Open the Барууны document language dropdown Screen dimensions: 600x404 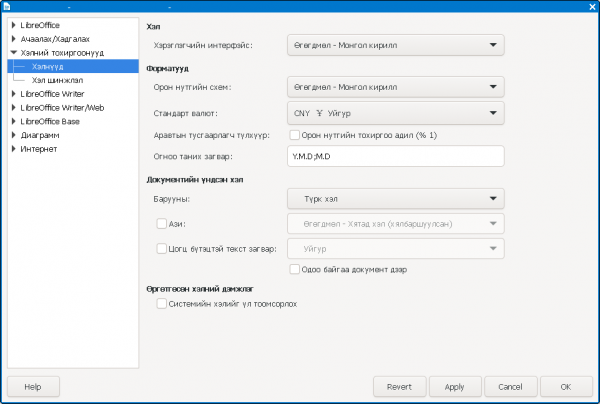tap(396, 199)
